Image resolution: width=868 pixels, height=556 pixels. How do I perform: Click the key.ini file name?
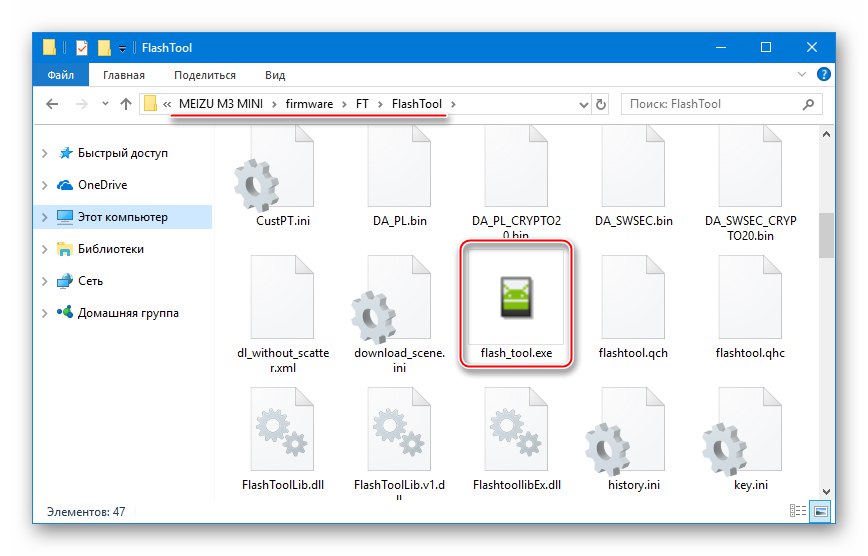[750, 485]
